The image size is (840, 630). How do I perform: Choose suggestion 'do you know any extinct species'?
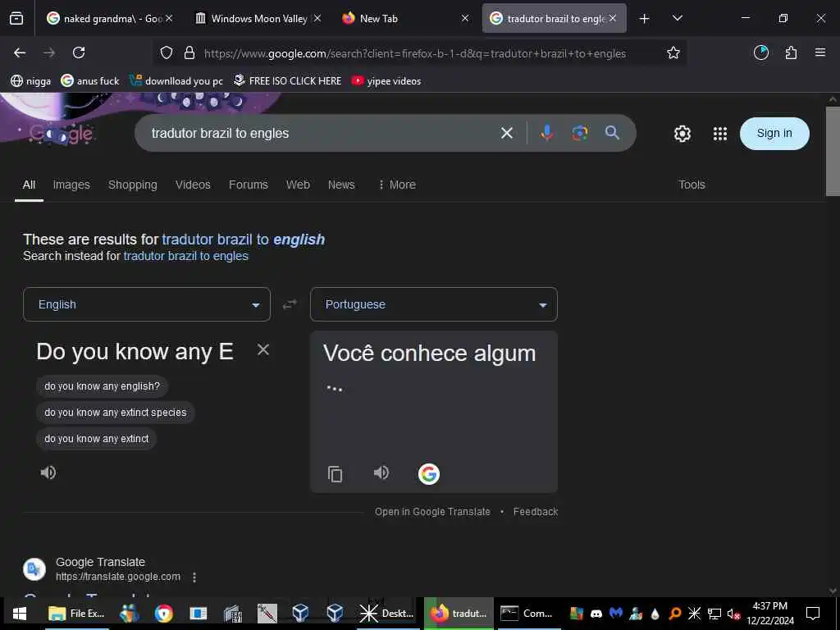point(115,413)
